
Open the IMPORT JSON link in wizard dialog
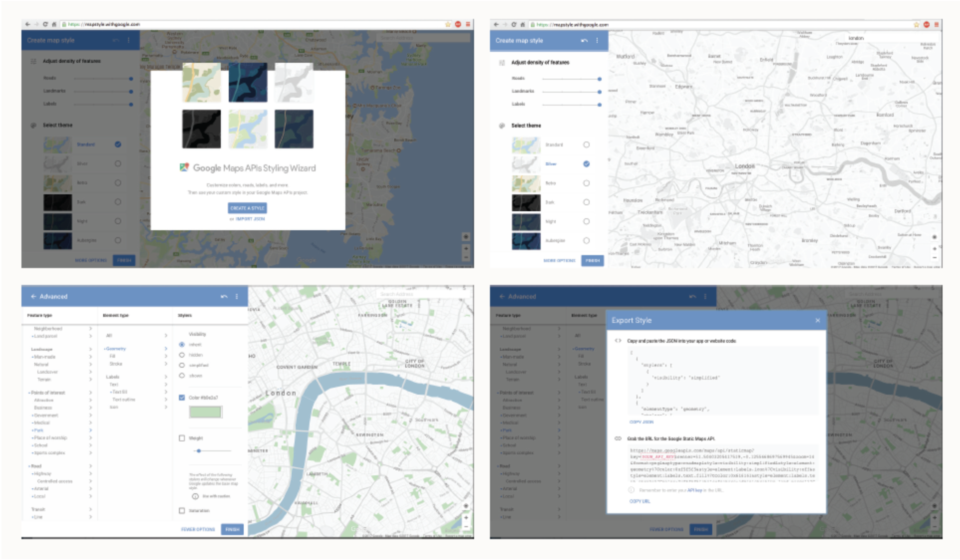pyautogui.click(x=250, y=219)
